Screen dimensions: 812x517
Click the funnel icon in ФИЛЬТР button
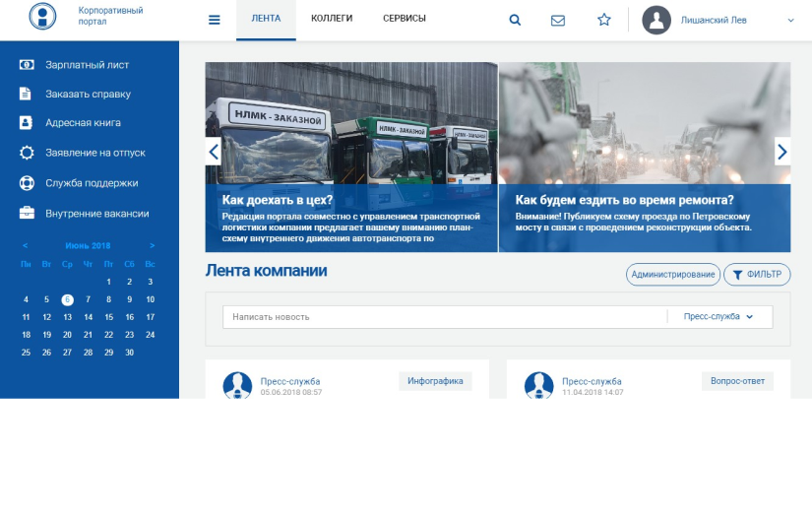click(737, 275)
